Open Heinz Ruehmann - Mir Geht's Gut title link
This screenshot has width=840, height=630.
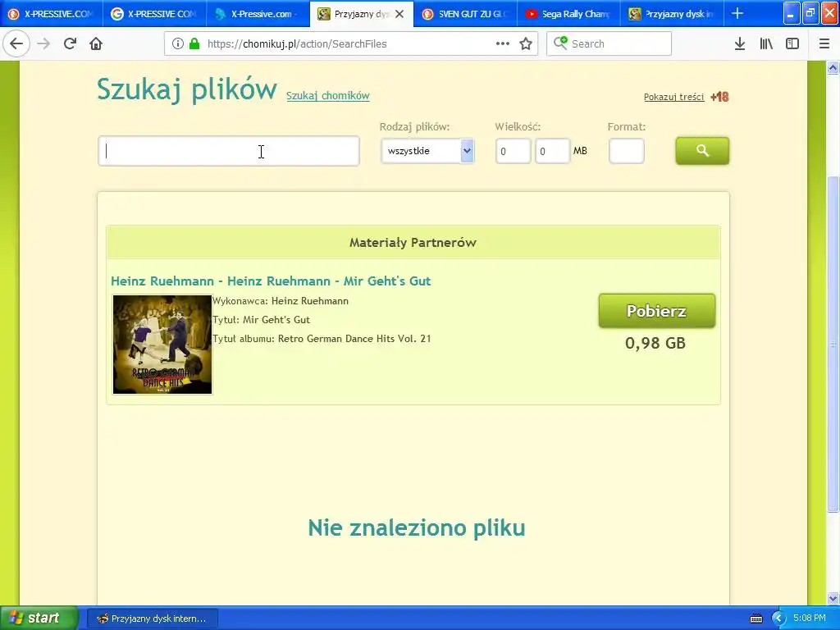pyautogui.click(x=271, y=281)
